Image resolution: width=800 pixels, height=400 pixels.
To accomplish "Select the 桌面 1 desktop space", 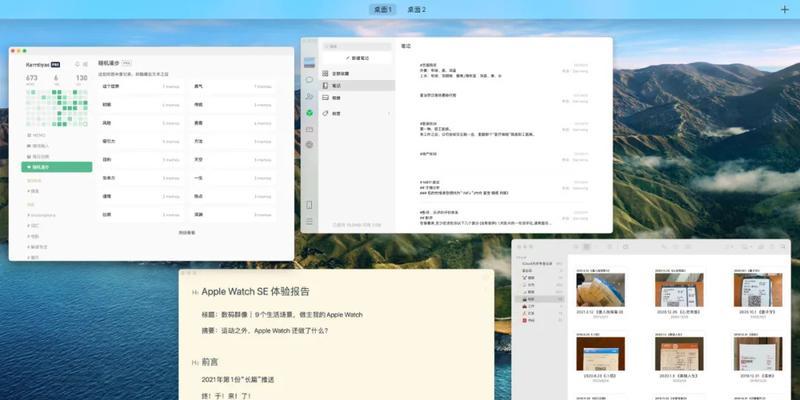I will coord(383,10).
